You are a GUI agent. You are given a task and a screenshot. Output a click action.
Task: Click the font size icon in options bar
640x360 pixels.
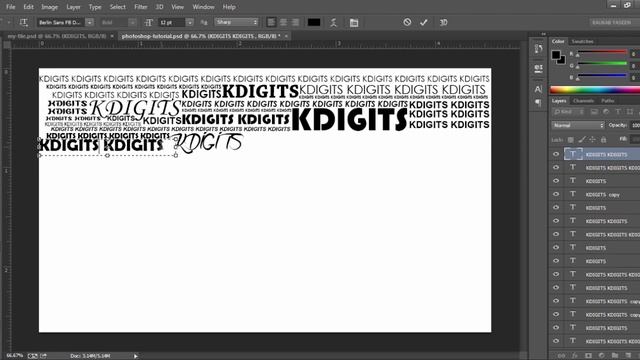tap(149, 22)
